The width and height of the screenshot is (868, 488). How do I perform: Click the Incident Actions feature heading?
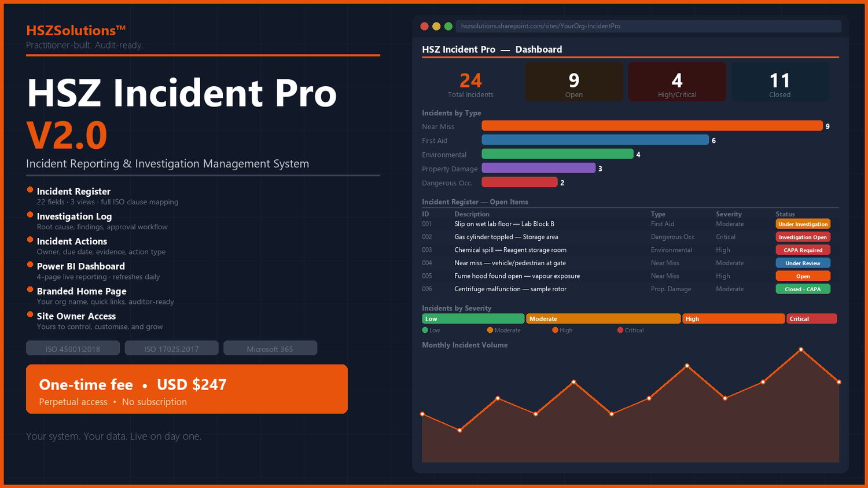[72, 241]
